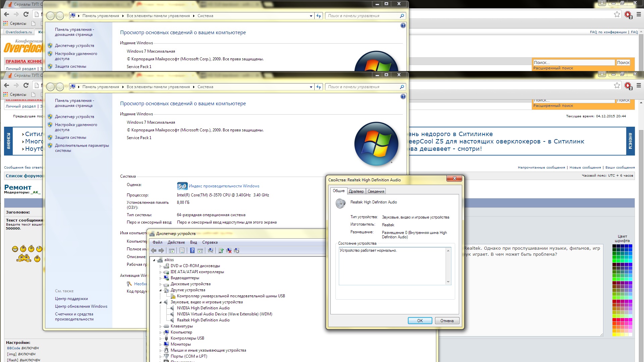The height and width of the screenshot is (362, 644).
Task: Open FAQ по конференции link
Action: pyautogui.click(x=608, y=32)
